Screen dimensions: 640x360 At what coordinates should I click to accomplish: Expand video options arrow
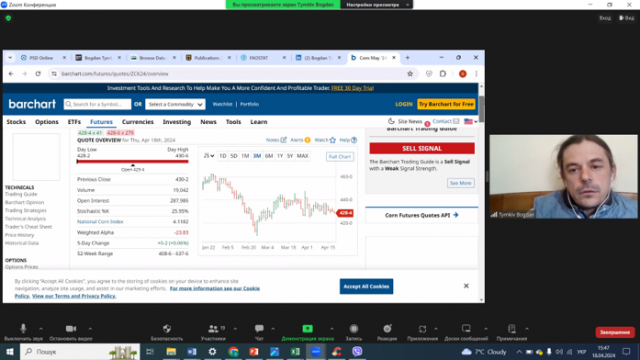[x=90, y=328]
